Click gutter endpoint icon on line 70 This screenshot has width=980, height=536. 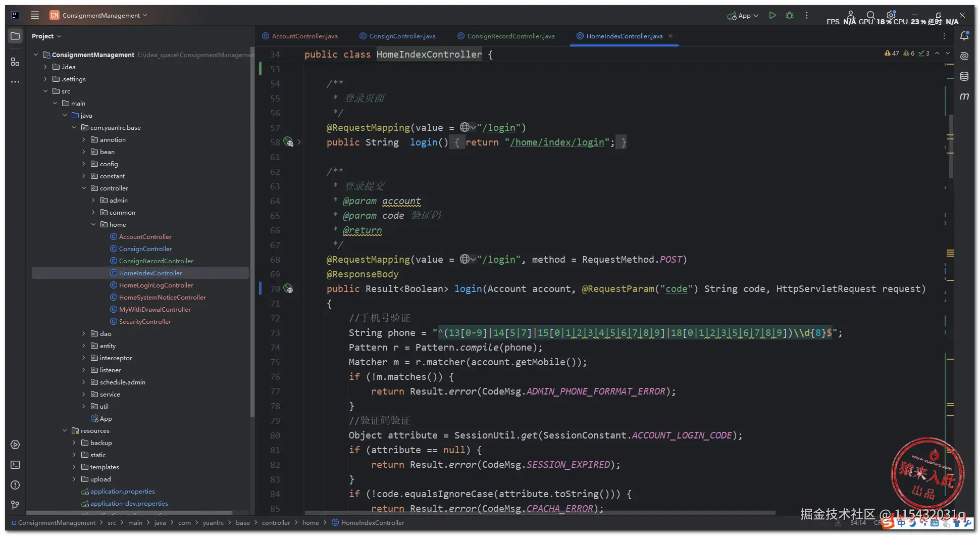[x=288, y=289]
